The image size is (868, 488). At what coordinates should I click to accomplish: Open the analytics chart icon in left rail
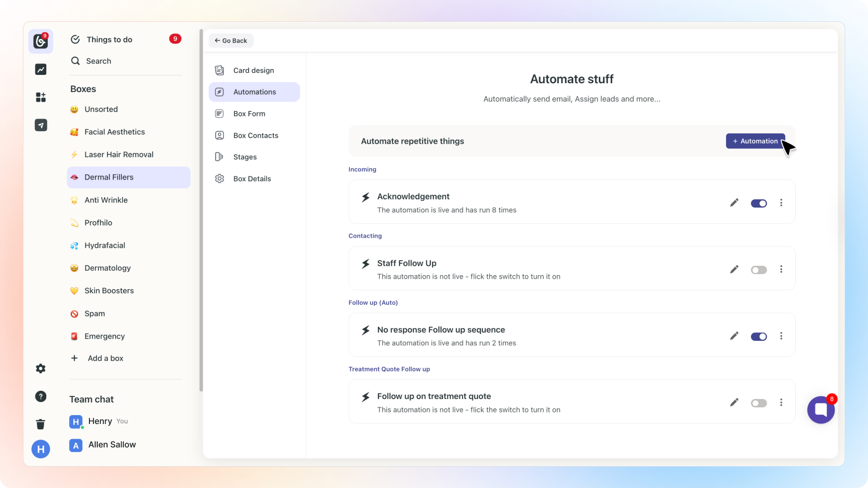pos(41,69)
